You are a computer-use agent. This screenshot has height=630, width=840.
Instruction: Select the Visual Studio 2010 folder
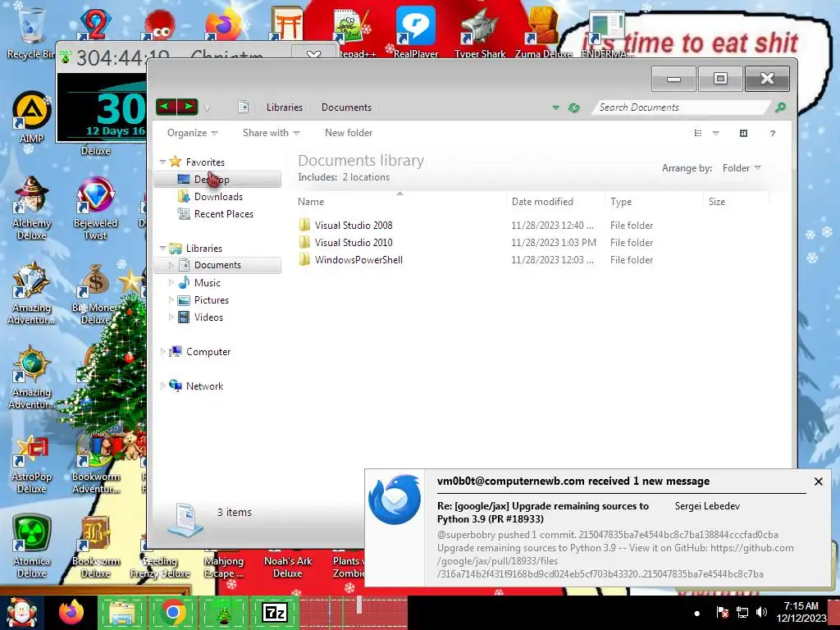[353, 242]
